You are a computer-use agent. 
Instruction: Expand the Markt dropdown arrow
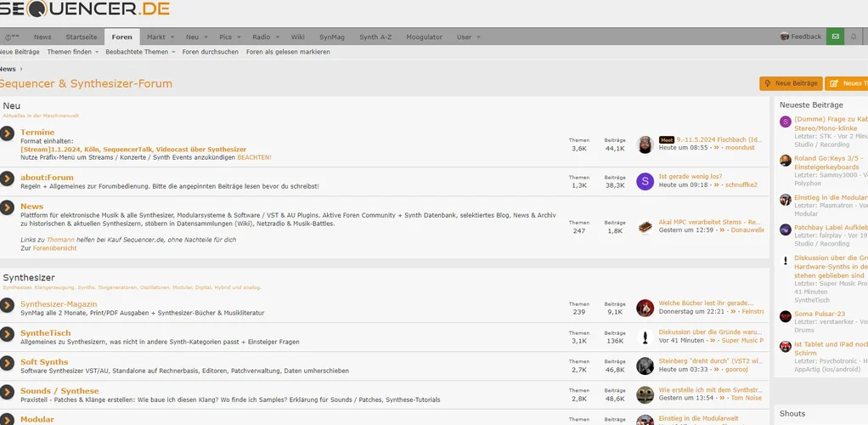click(172, 37)
